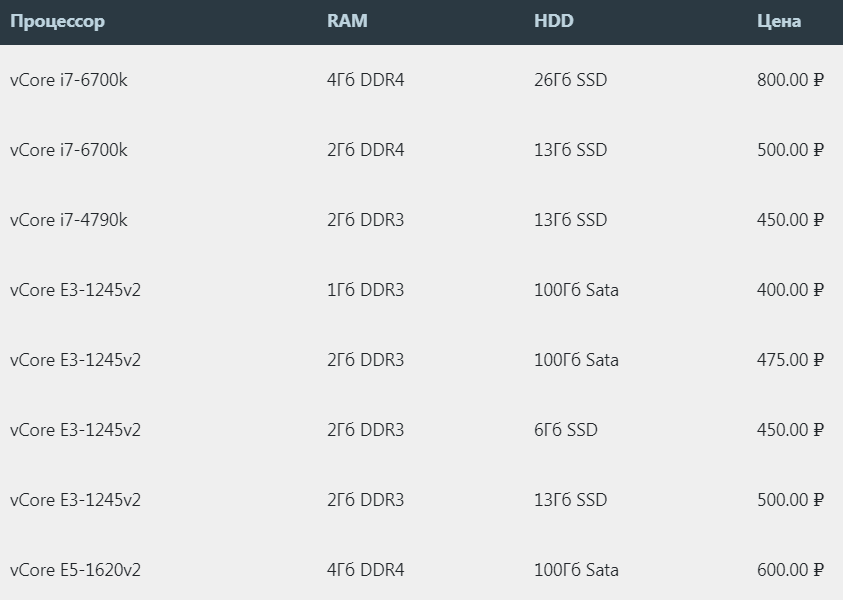Click 450.00 ₽ in the i7-4790k row
Image resolution: width=843 pixels, height=600 pixels.
tap(790, 220)
